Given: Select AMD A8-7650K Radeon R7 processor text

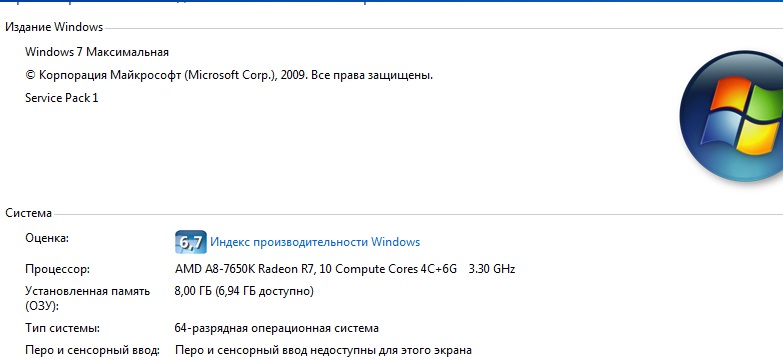Looking at the screenshot, I should 245,269.
